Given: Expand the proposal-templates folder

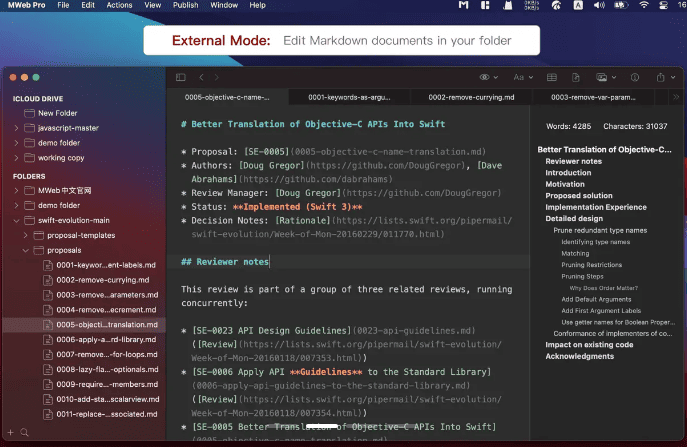Looking at the screenshot, I should [25, 235].
